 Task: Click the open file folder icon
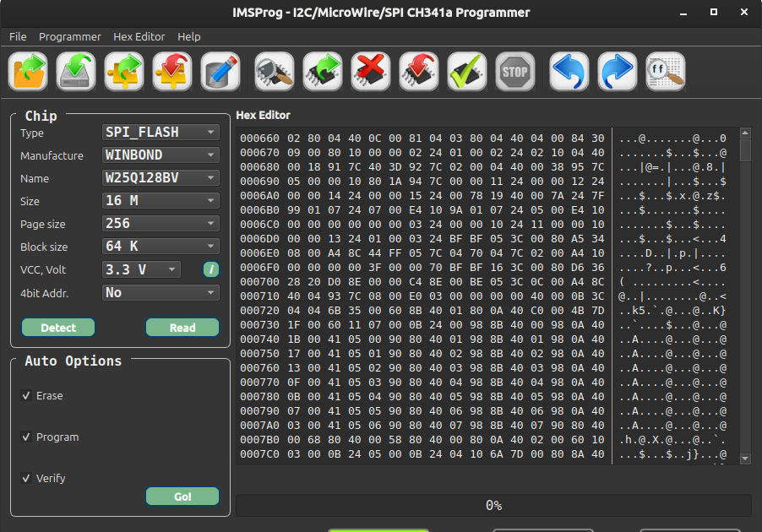[28, 72]
